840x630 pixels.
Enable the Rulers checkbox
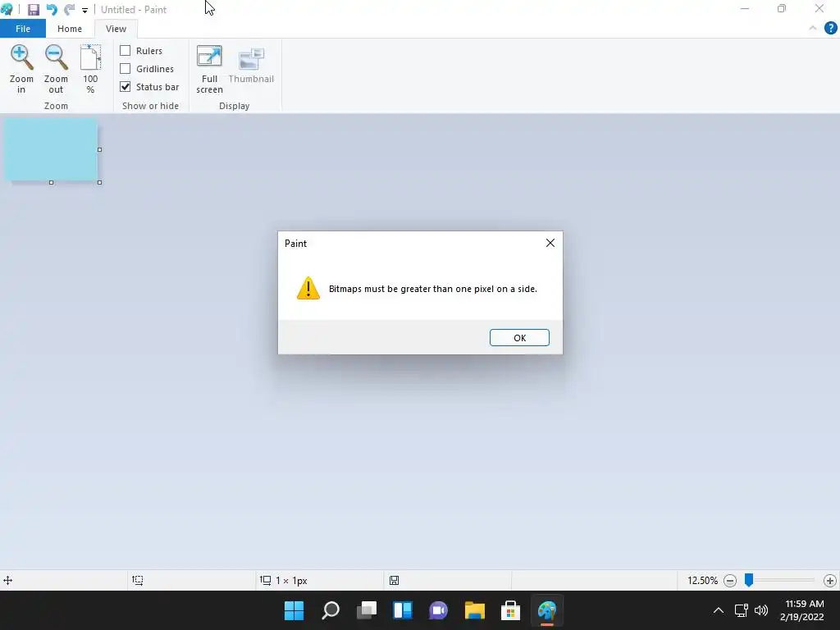[x=125, y=50]
